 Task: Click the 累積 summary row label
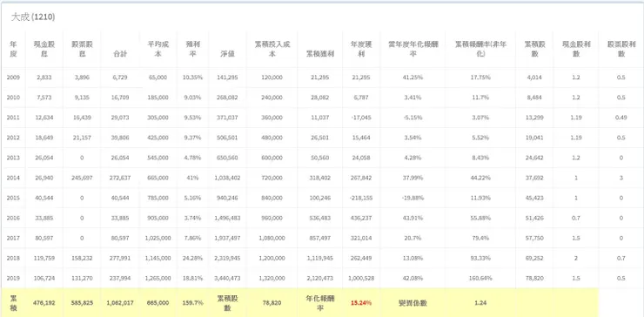click(x=14, y=302)
